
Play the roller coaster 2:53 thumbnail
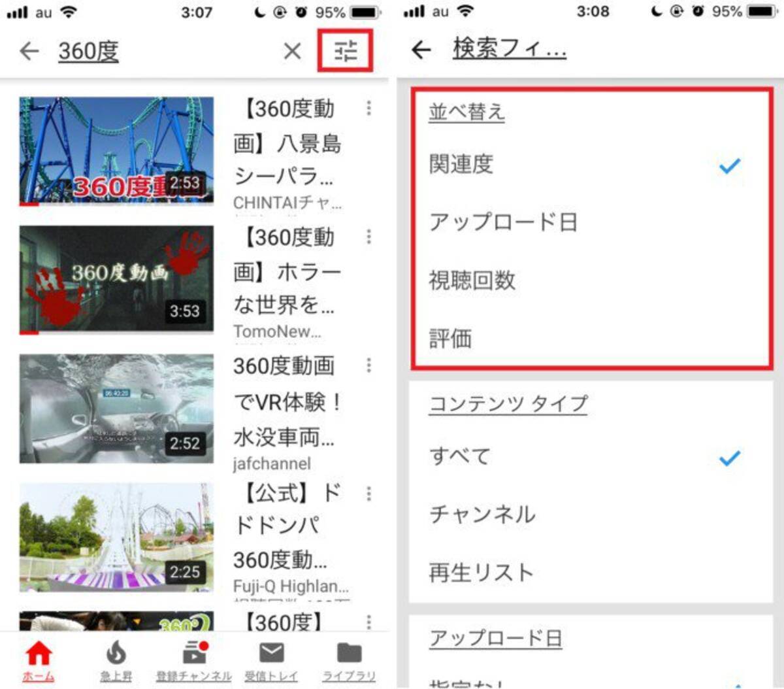116,151
